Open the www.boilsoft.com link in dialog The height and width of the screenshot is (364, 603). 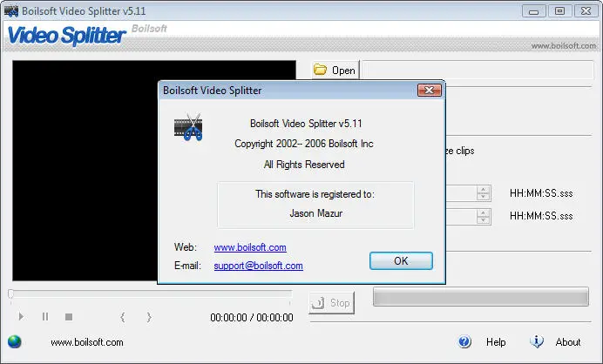pos(250,247)
